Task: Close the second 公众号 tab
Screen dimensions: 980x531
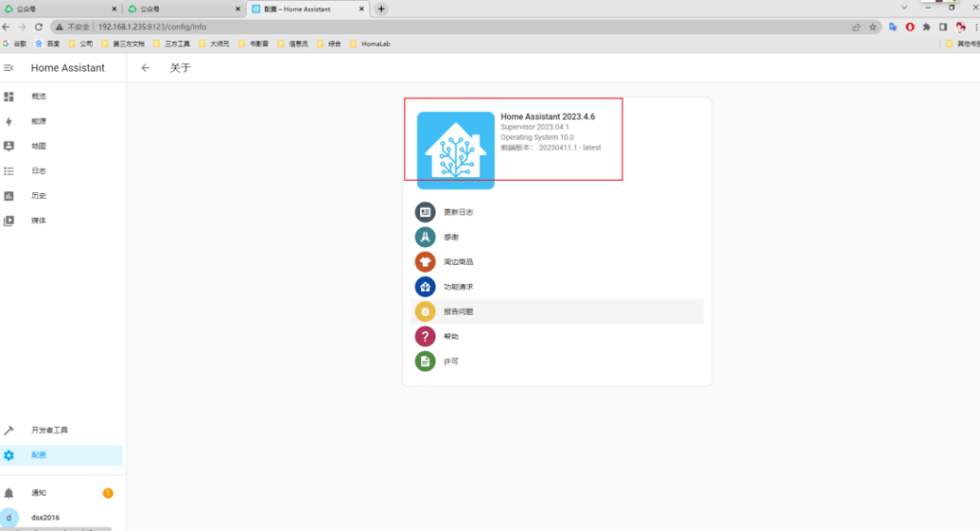Action: 237,9
